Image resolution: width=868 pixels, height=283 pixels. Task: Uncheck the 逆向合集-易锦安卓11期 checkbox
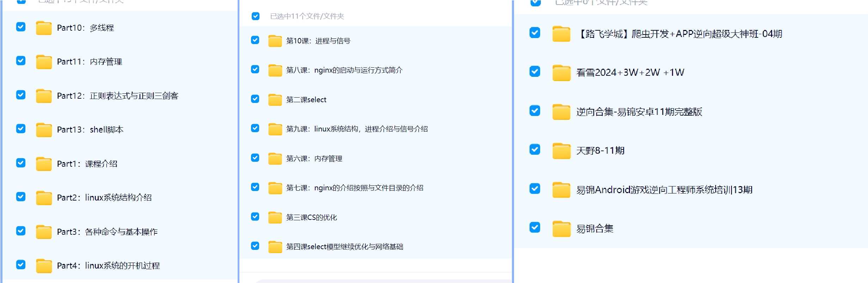(535, 111)
